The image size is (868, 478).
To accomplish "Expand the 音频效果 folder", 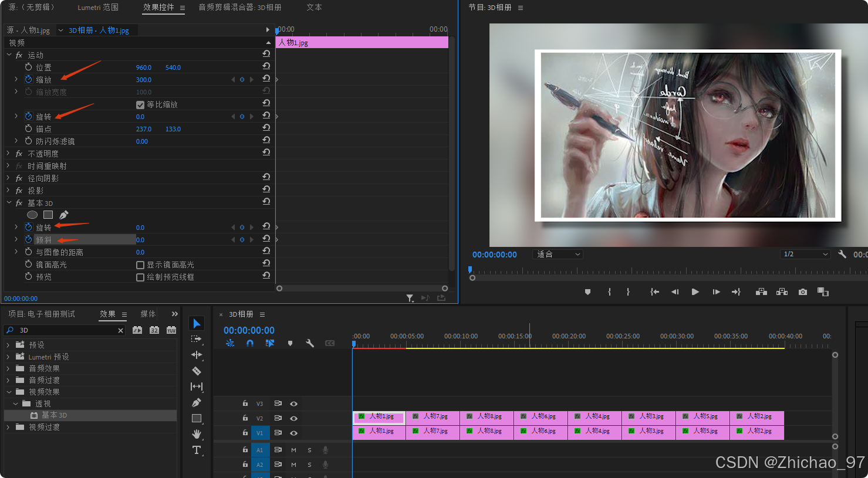I will [x=8, y=368].
